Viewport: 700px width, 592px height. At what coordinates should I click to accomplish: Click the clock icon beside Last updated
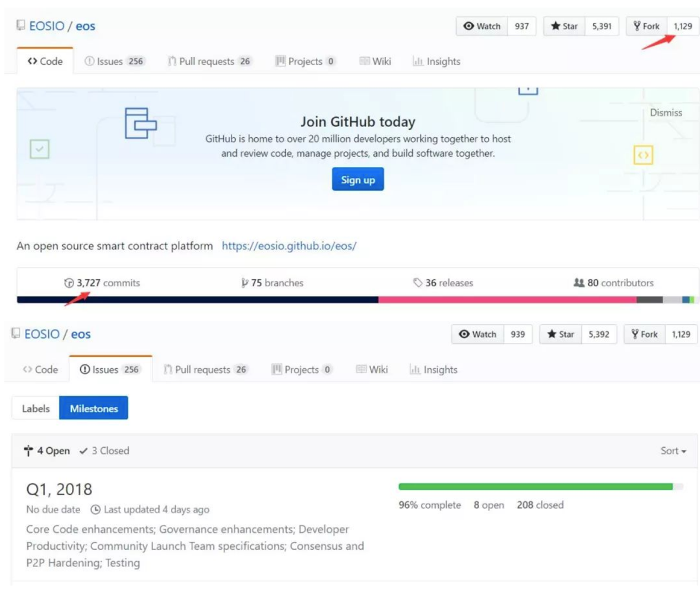tap(95, 509)
